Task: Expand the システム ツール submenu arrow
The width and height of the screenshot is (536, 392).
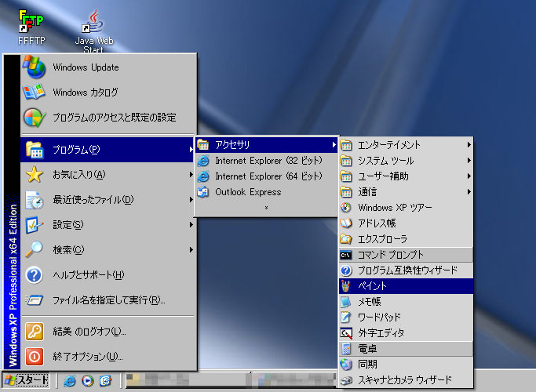Action: click(469, 161)
